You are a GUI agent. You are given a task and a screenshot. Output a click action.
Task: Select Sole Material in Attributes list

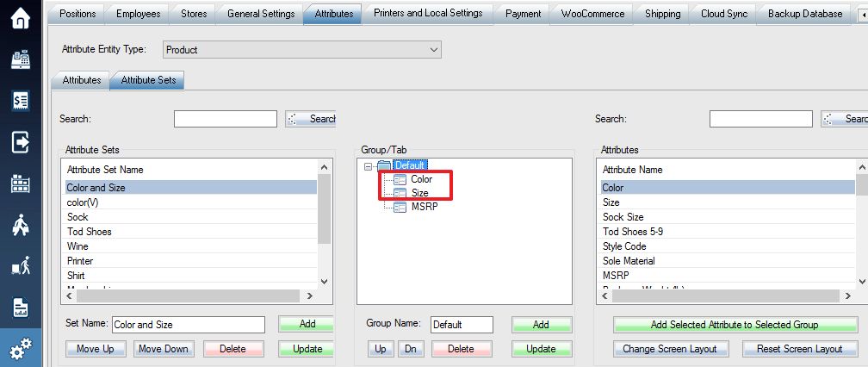pyautogui.click(x=728, y=261)
